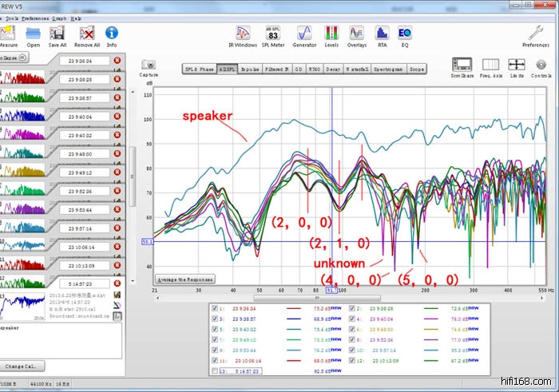Open the EQ window

pyautogui.click(x=405, y=34)
